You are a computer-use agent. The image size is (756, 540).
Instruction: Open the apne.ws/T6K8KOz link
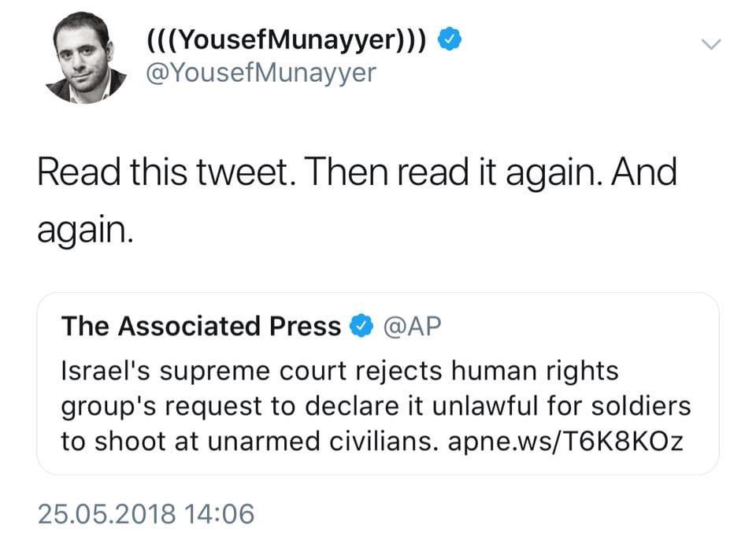pos(565,441)
